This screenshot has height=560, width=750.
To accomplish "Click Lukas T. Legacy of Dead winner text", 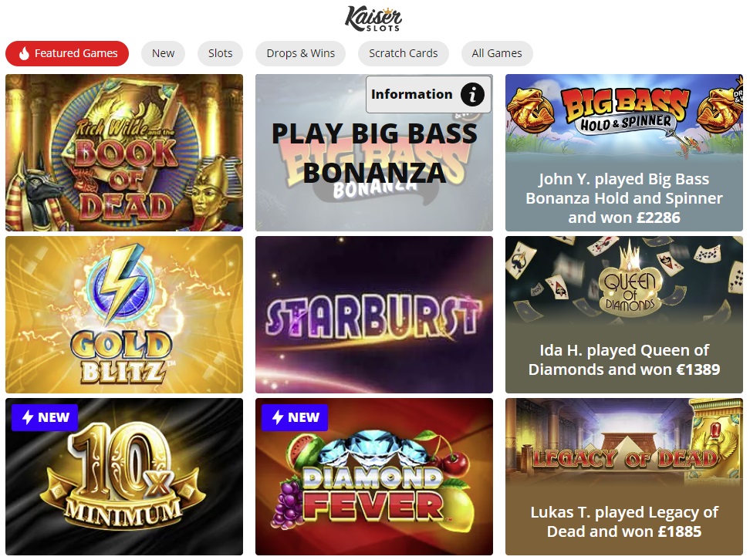I will tap(624, 521).
